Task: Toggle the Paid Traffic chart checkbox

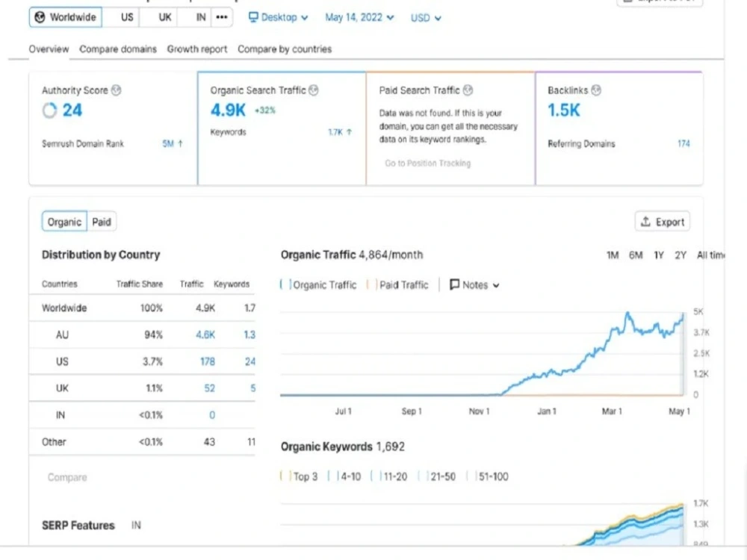Action: 371,284
